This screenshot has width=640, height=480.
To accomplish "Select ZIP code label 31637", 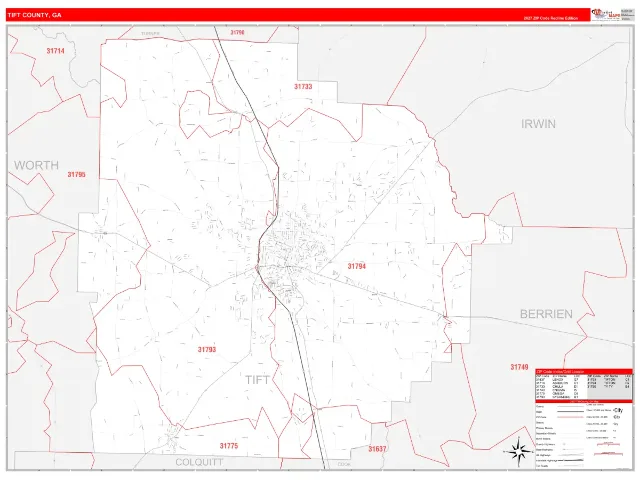I will coord(377,449).
